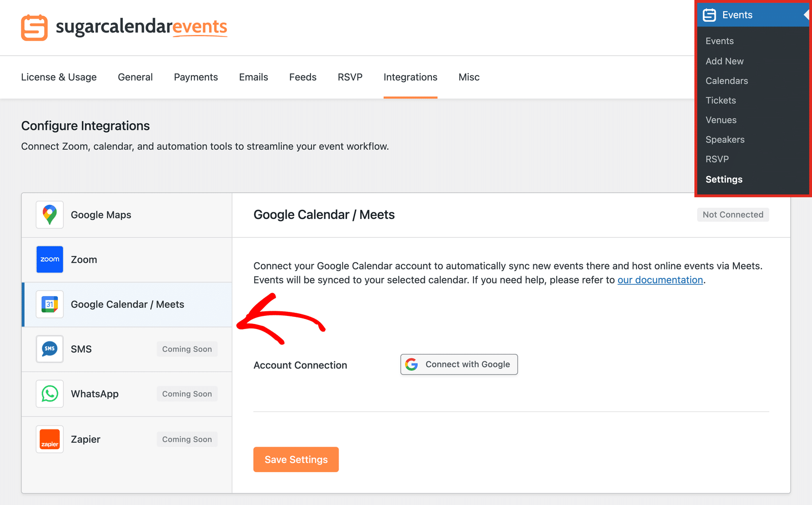Go to the Emails tab
The height and width of the screenshot is (505, 812).
[x=254, y=77]
